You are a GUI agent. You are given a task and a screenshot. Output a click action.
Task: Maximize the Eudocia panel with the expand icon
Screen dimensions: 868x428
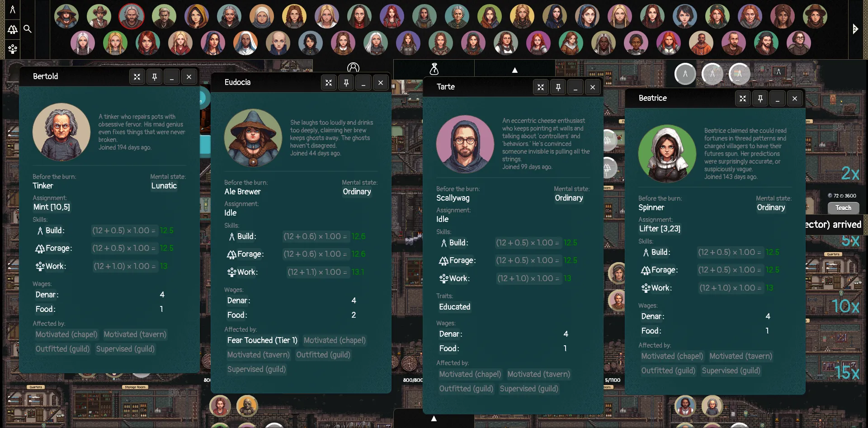329,83
